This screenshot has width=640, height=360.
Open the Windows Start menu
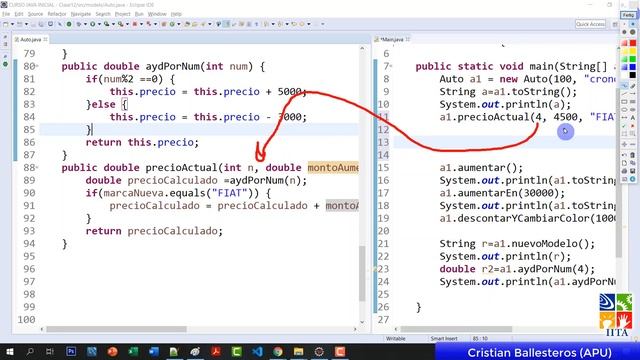click(x=9, y=351)
